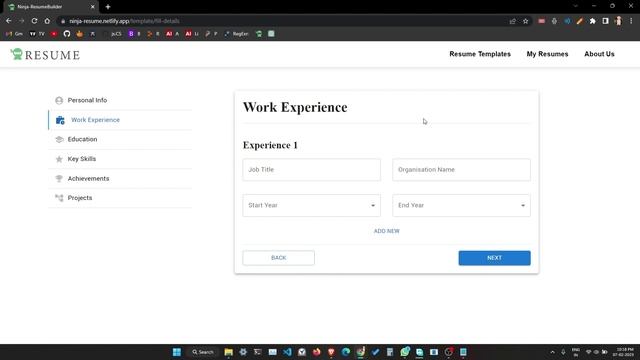640x360 pixels.
Task: Open a new browser tab
Action: [x=108, y=7]
